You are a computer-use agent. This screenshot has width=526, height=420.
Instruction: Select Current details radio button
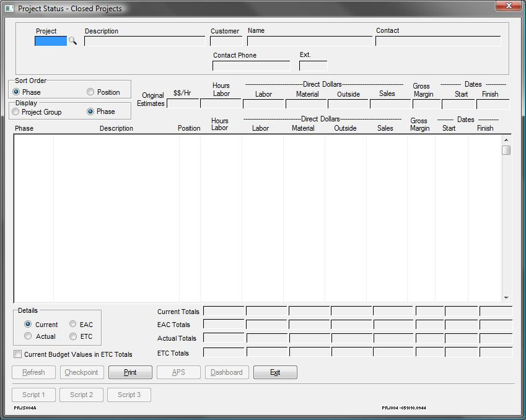point(28,324)
